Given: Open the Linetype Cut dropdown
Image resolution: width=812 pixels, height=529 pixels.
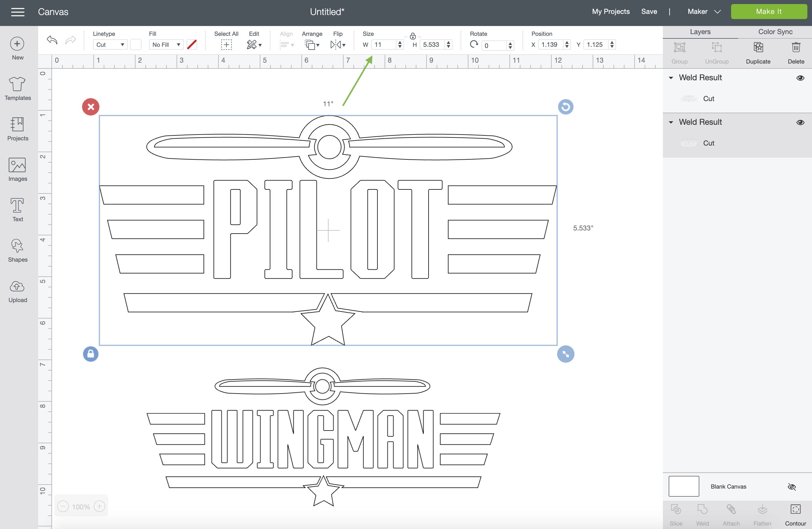Looking at the screenshot, I should [x=110, y=45].
